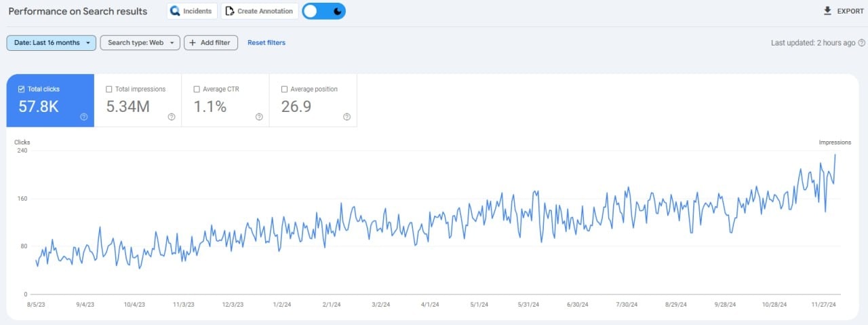Click the Reset filters link

click(x=267, y=43)
